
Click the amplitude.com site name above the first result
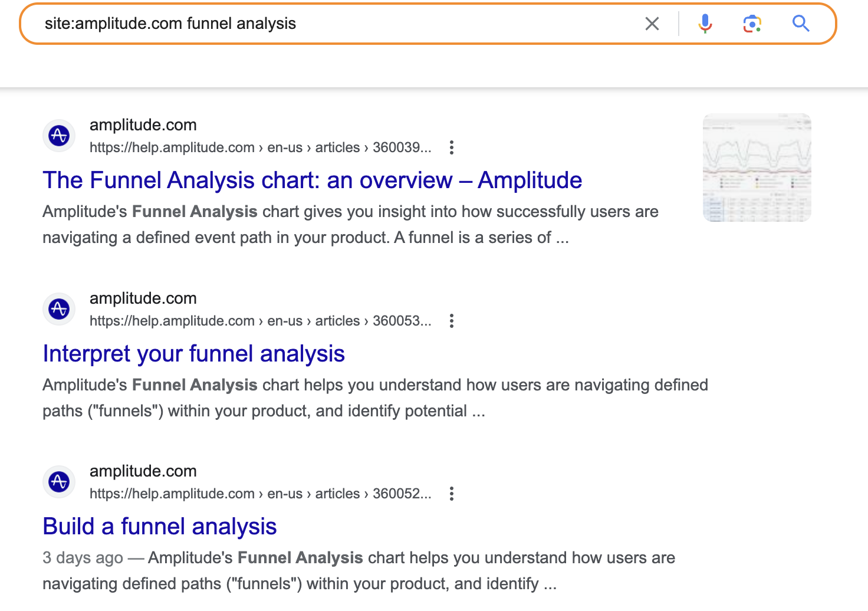(x=143, y=125)
